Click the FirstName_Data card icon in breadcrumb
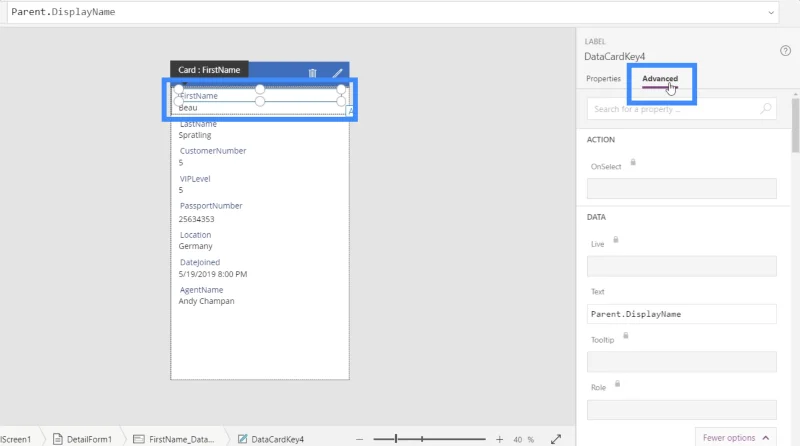Viewport: 800px width, 446px height. [x=138, y=439]
